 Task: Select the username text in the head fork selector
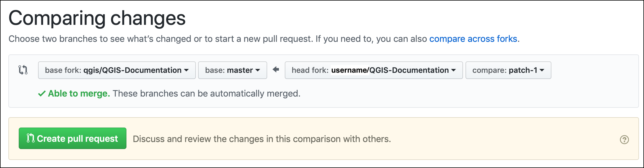349,70
